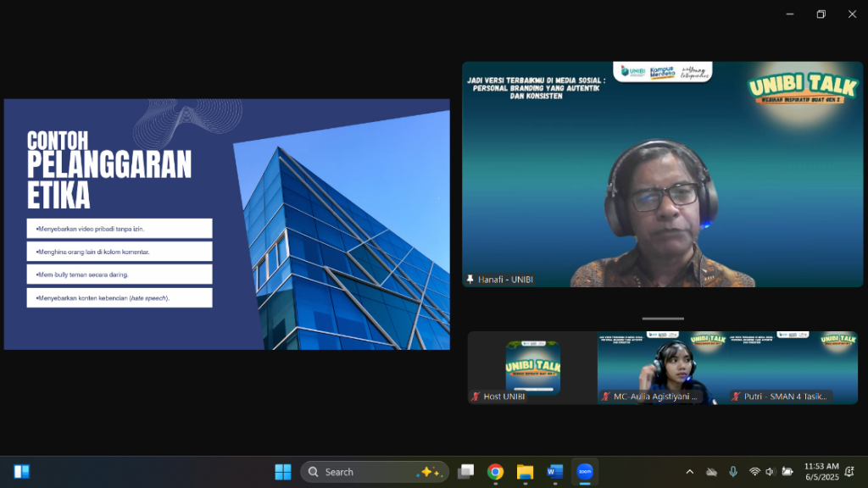
Task: Show hidden system tray icons
Action: (x=690, y=472)
